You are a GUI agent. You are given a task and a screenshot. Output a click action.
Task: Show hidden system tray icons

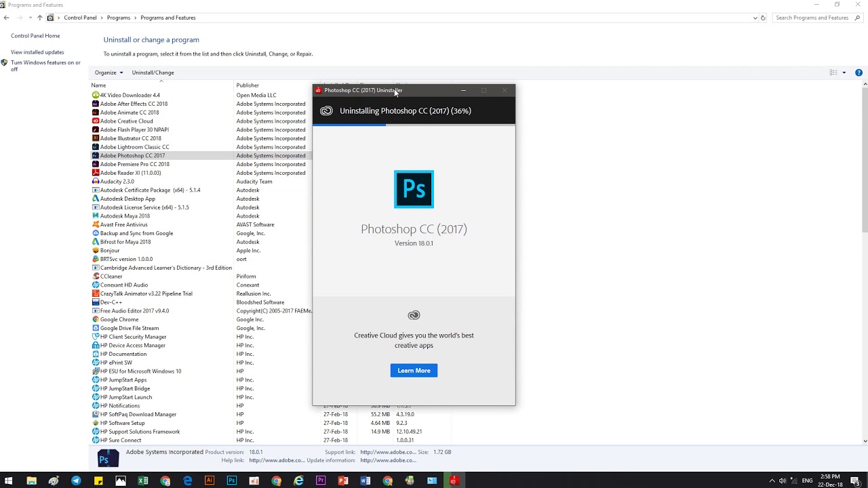click(x=771, y=481)
